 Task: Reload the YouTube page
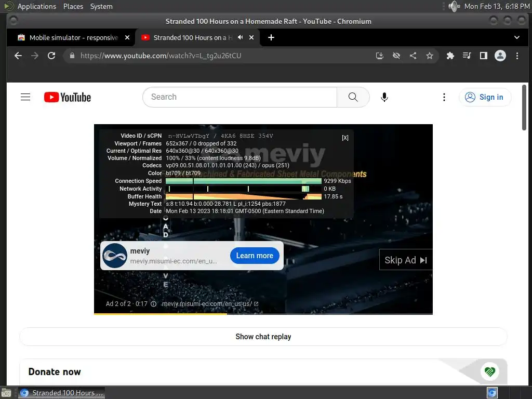pos(51,56)
